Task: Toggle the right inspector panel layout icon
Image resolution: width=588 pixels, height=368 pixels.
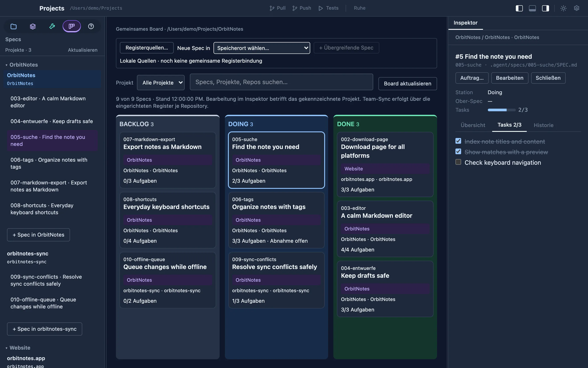Action: tap(546, 8)
